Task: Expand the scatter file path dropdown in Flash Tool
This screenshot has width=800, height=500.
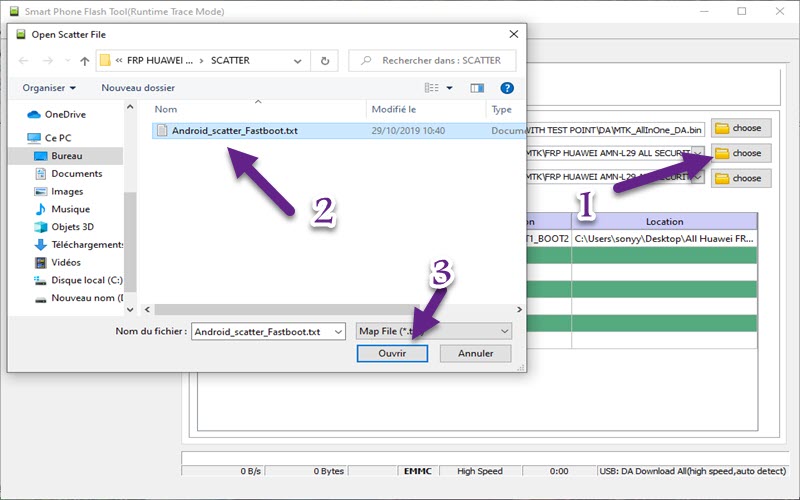Action: (698, 153)
